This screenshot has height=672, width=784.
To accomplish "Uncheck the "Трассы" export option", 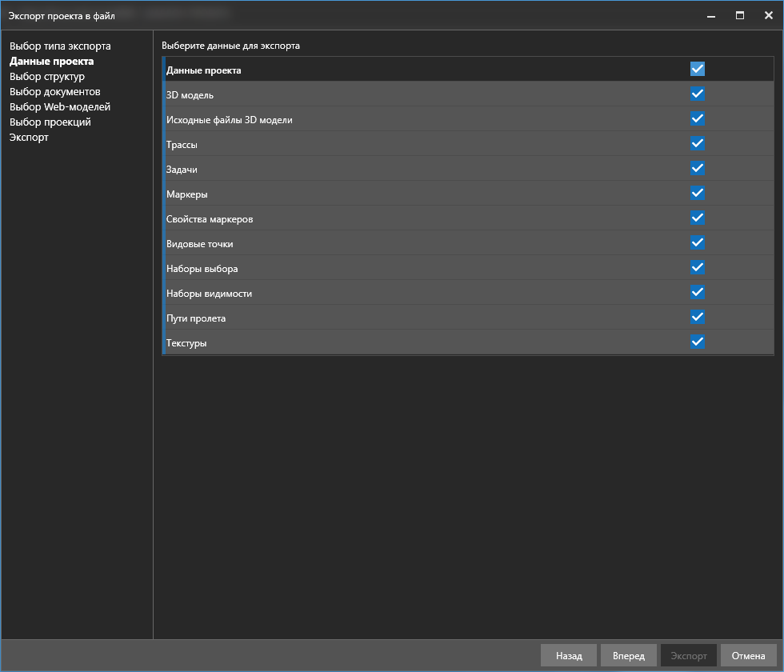I will 698,143.
